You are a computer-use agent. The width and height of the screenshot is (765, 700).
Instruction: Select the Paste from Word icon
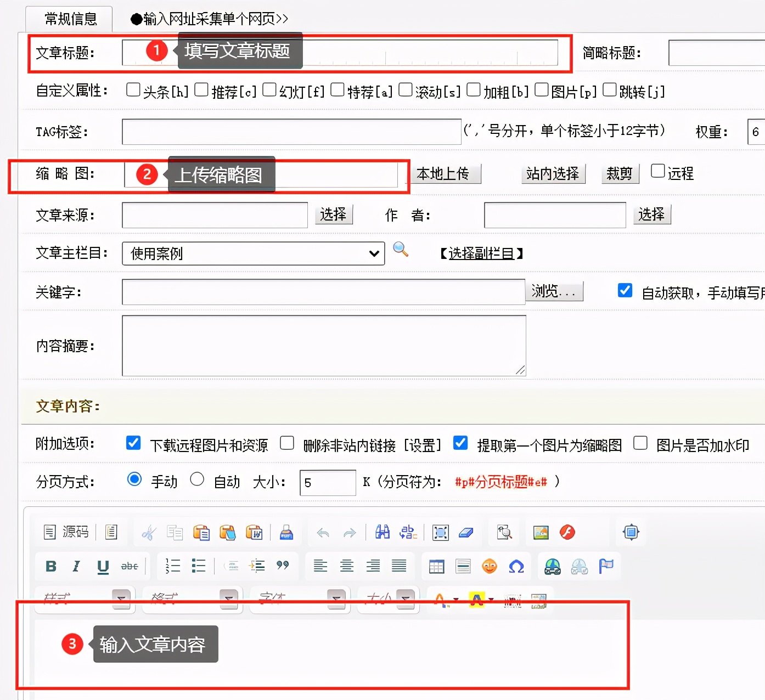(x=255, y=532)
